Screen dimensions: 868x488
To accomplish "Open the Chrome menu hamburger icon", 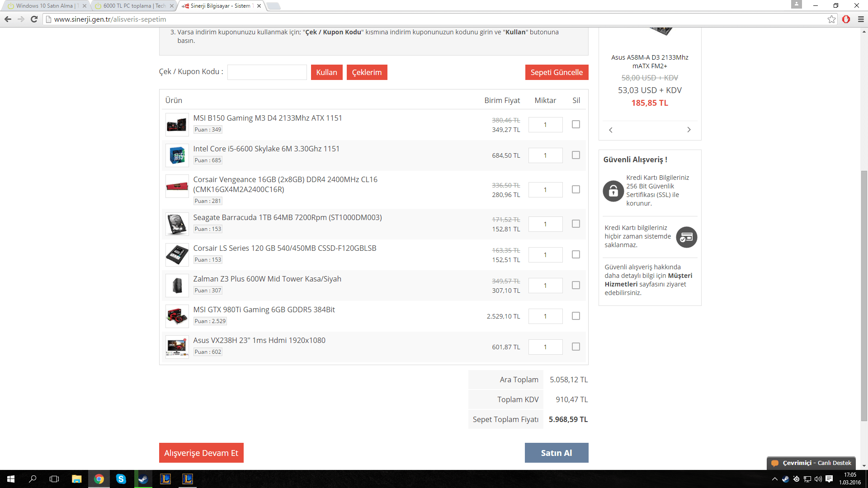I will coord(861,19).
